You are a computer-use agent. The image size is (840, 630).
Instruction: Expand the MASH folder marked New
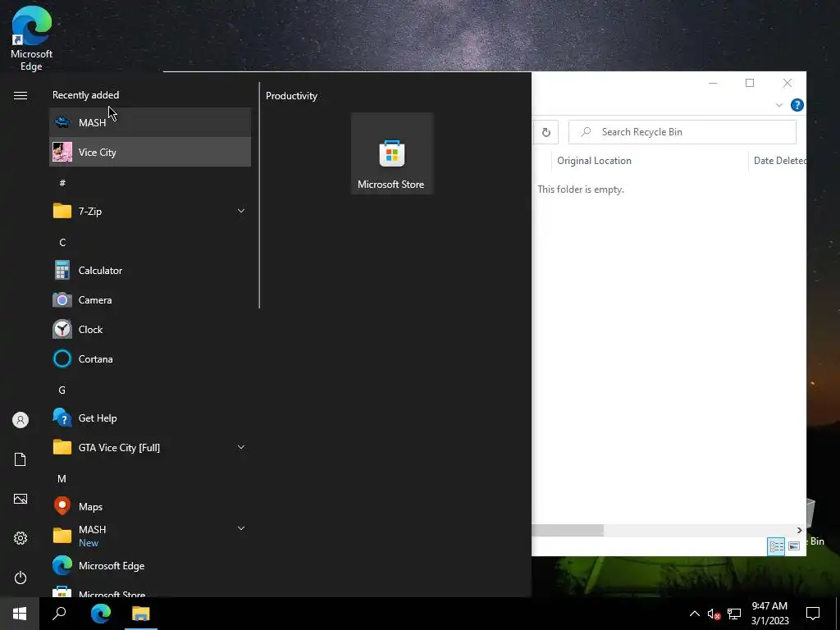click(241, 529)
